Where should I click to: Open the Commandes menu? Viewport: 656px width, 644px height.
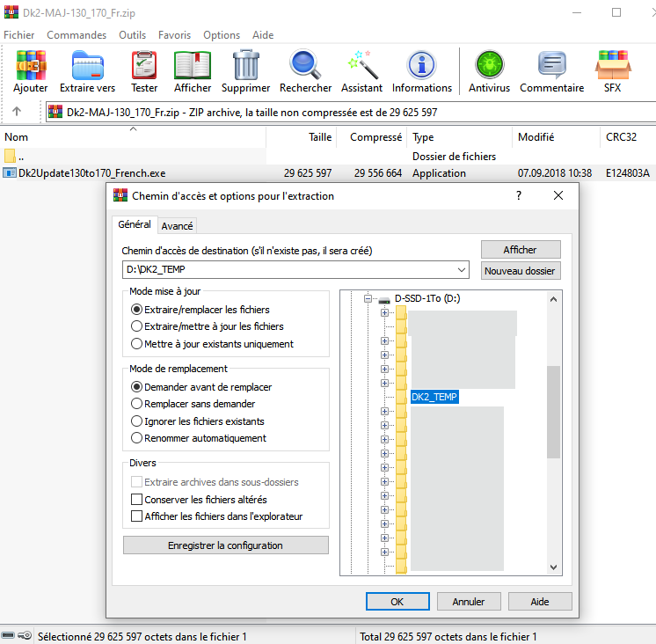[x=77, y=35]
